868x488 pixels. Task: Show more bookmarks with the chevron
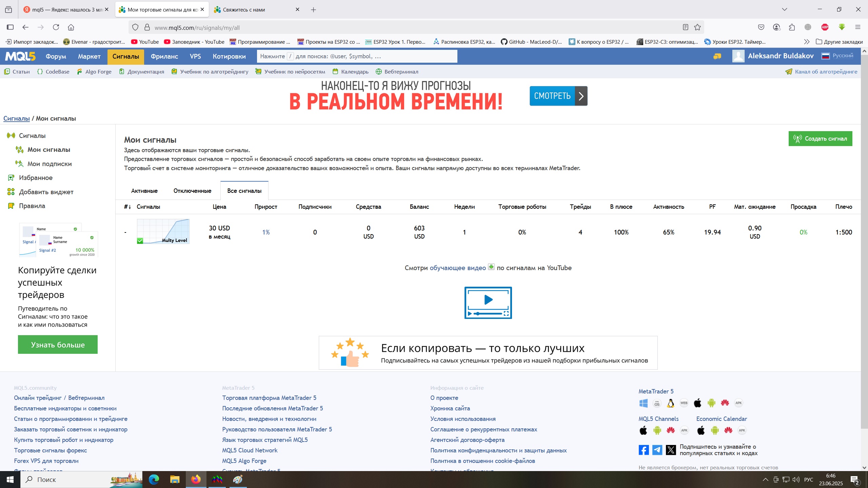806,42
